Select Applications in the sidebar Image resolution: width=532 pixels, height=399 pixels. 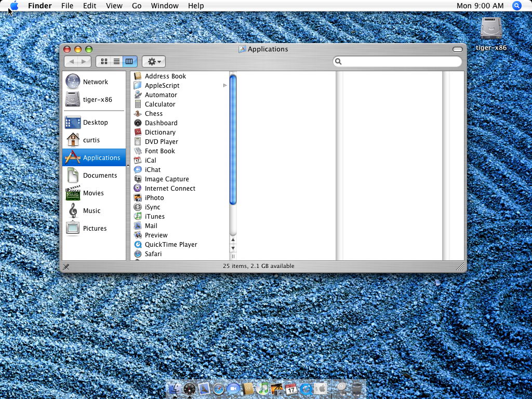94,157
